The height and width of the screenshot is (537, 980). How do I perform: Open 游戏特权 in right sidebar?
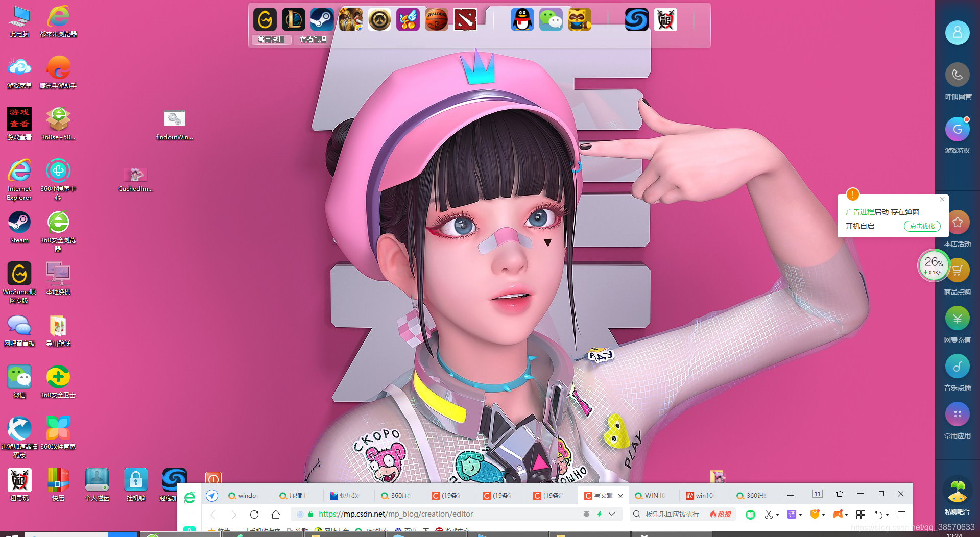point(958,135)
